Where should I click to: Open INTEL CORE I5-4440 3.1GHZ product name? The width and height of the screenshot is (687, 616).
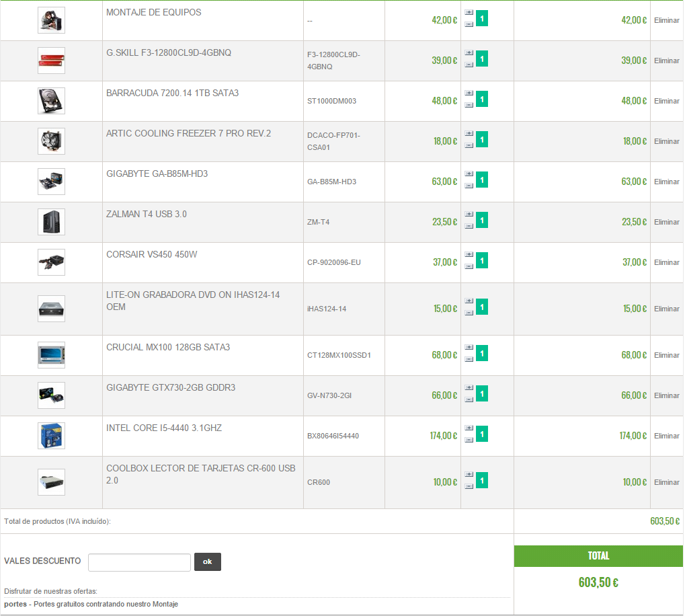click(x=164, y=428)
